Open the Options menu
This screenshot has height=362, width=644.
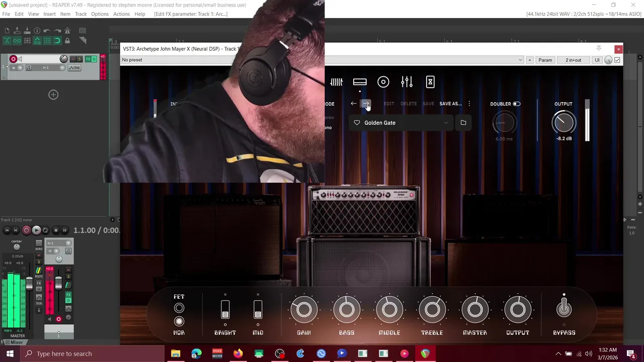pyautogui.click(x=100, y=14)
